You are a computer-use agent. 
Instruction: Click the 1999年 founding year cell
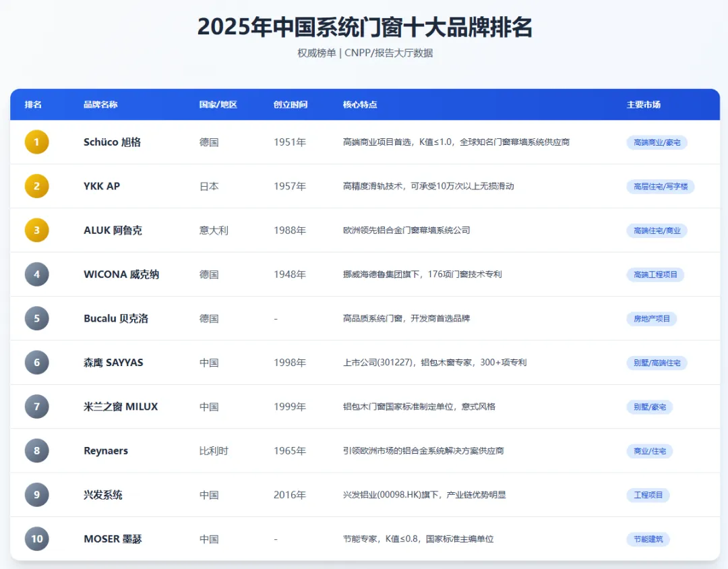(x=290, y=407)
